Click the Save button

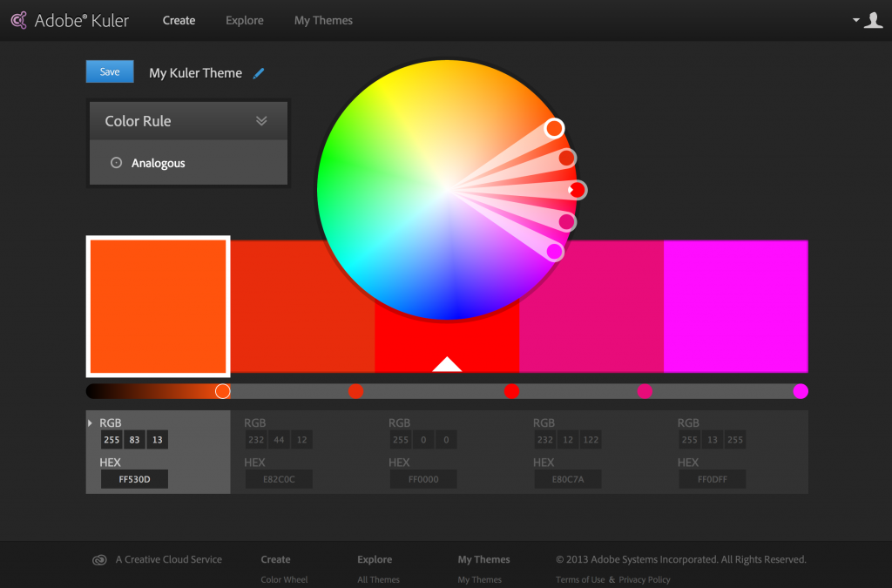[x=109, y=71]
